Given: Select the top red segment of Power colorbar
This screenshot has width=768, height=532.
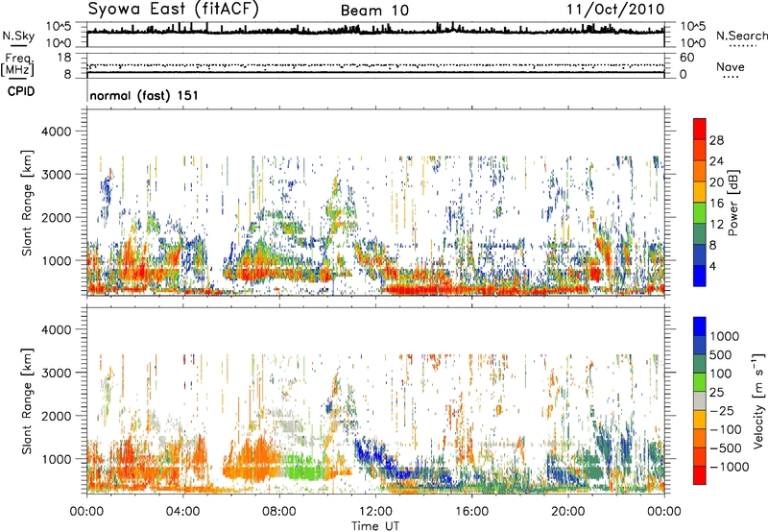Looking at the screenshot, I should pyautogui.click(x=700, y=129).
